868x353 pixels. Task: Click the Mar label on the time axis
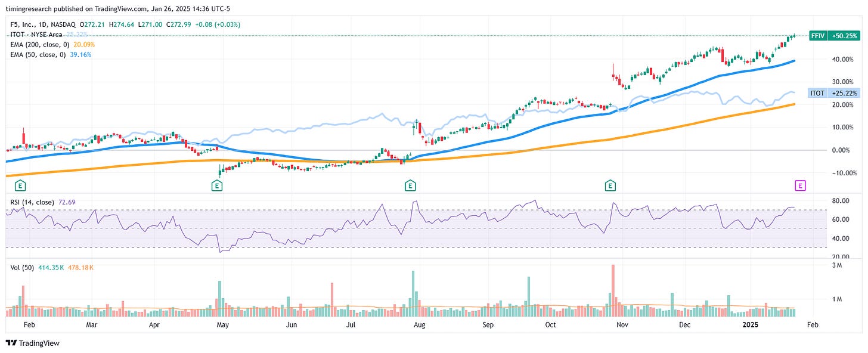(x=91, y=325)
